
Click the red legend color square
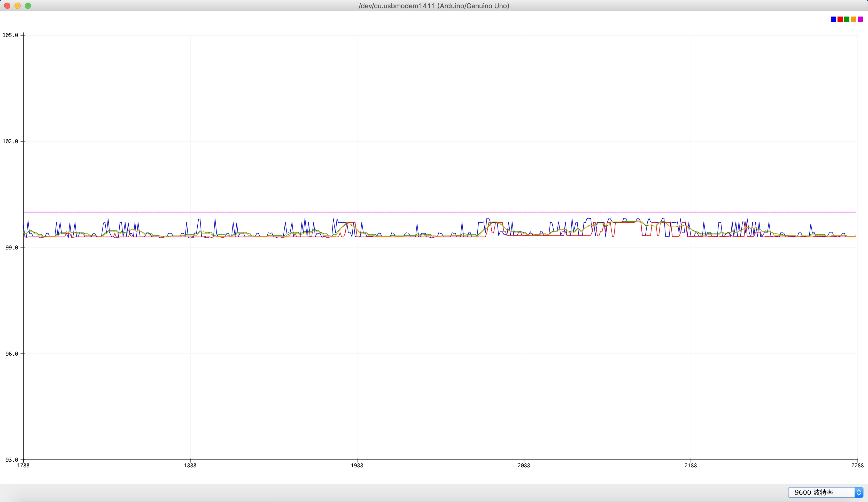point(840,19)
